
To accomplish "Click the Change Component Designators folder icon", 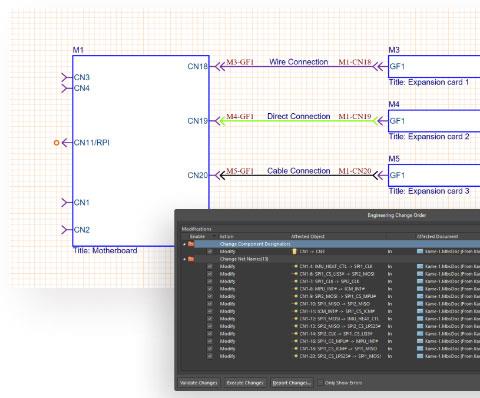I will (x=191, y=244).
